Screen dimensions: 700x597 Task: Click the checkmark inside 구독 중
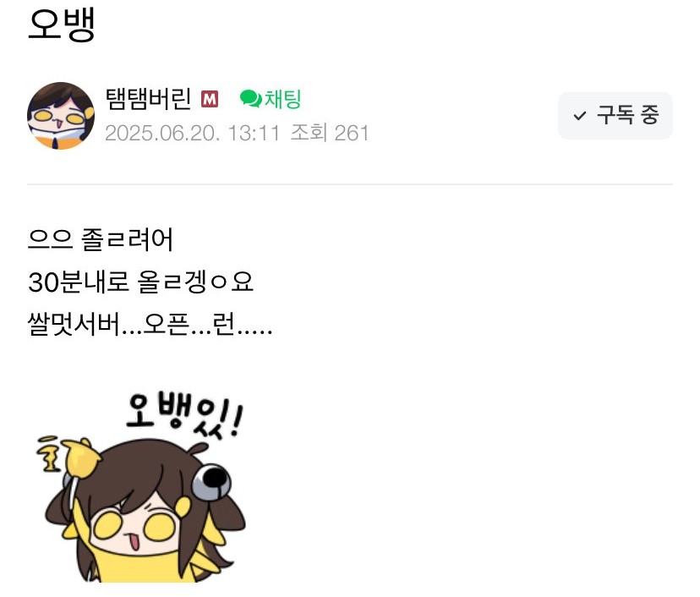click(579, 116)
